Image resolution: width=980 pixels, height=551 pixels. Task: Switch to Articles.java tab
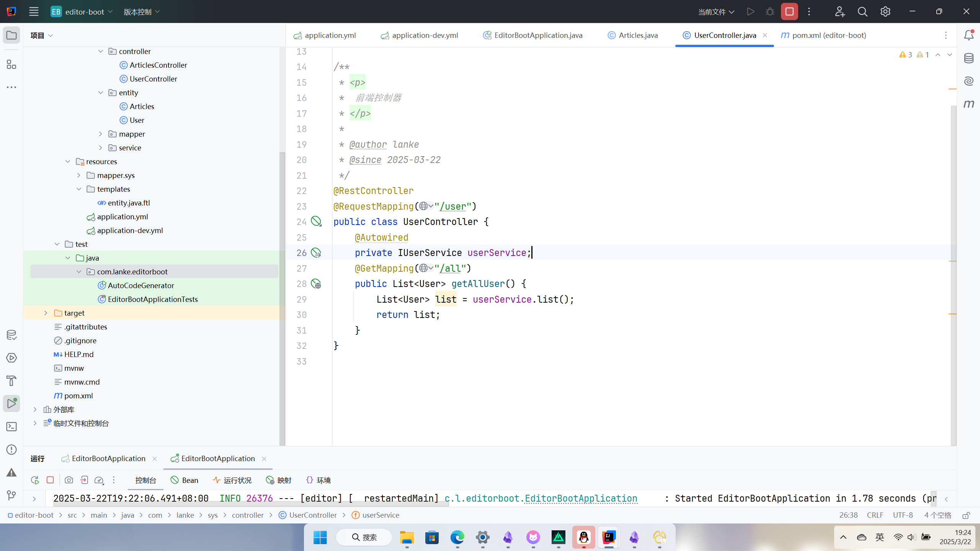pyautogui.click(x=633, y=35)
